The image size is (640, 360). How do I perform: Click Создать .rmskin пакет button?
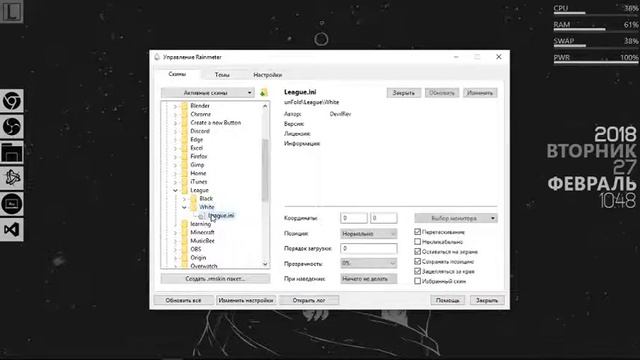click(x=215, y=279)
